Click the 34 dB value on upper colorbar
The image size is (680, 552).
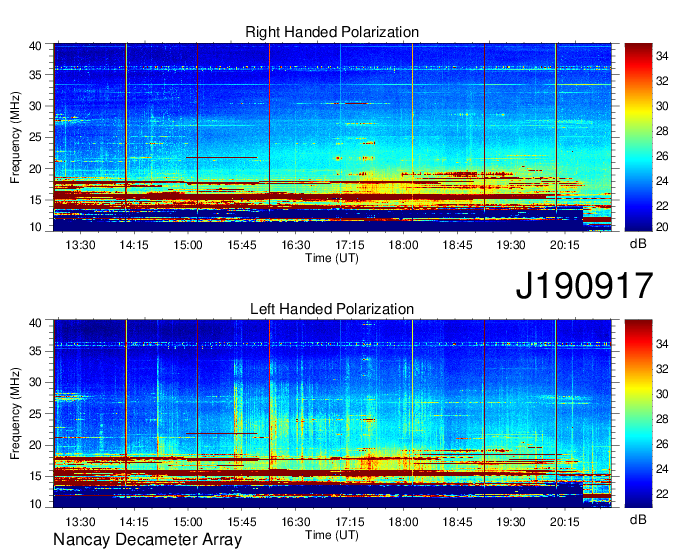(662, 56)
